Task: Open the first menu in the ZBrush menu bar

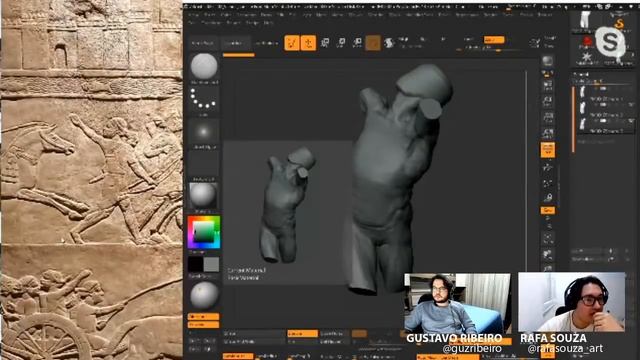Action: (x=194, y=15)
